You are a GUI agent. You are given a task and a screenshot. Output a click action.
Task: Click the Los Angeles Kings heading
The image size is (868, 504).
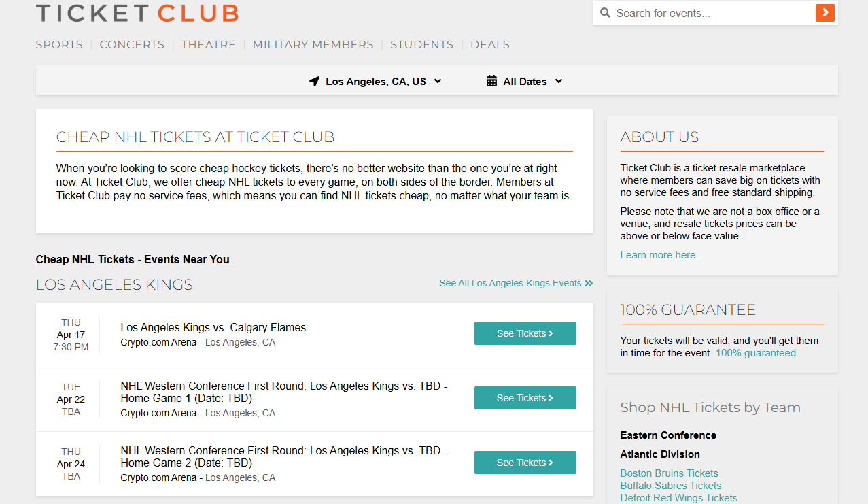(114, 285)
